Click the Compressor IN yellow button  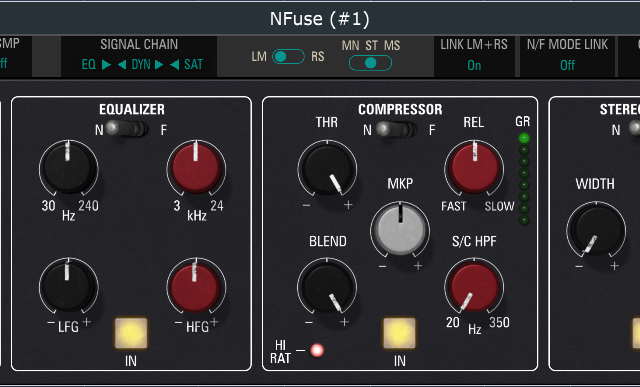pos(399,334)
